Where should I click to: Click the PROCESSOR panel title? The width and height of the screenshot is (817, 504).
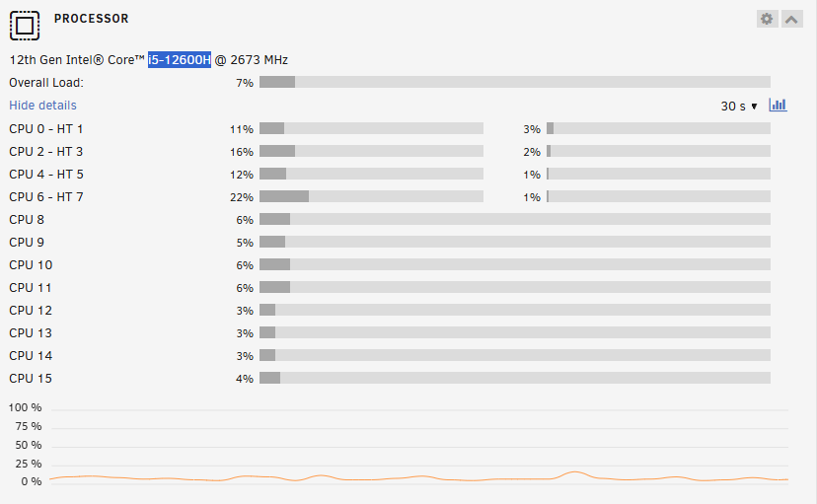coord(91,19)
